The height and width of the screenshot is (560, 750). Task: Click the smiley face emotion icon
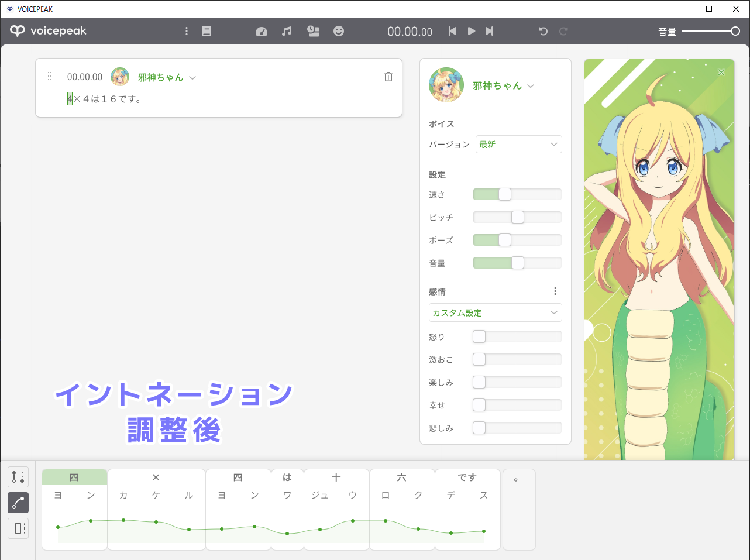[x=339, y=31]
